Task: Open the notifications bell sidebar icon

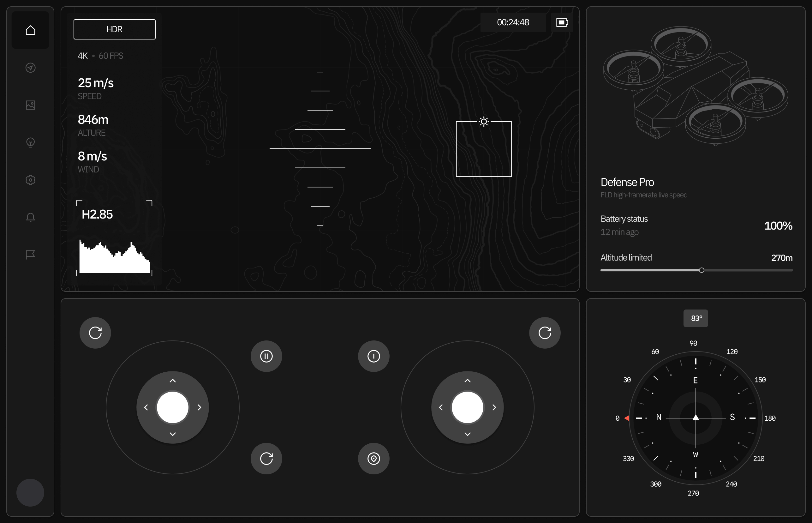Action: (31, 217)
